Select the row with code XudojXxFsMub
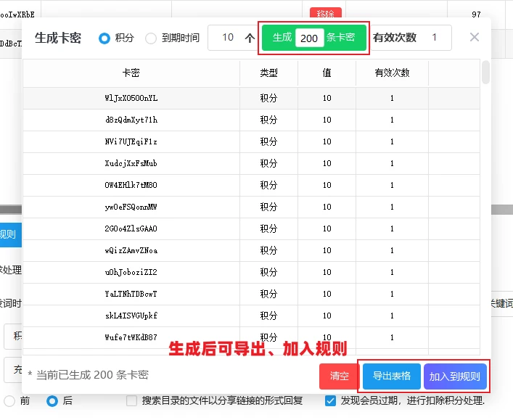This screenshot has width=513, height=420. pyautogui.click(x=131, y=163)
